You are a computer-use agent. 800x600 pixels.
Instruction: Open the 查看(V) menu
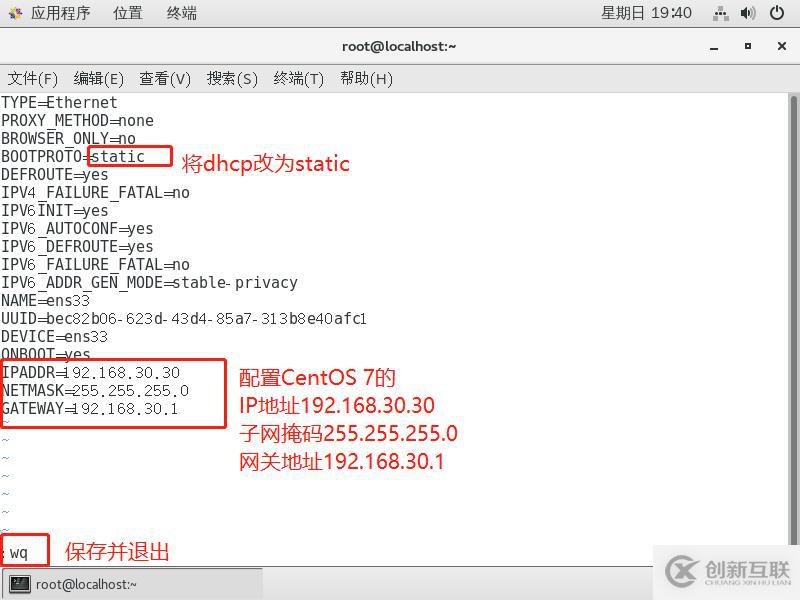(165, 79)
